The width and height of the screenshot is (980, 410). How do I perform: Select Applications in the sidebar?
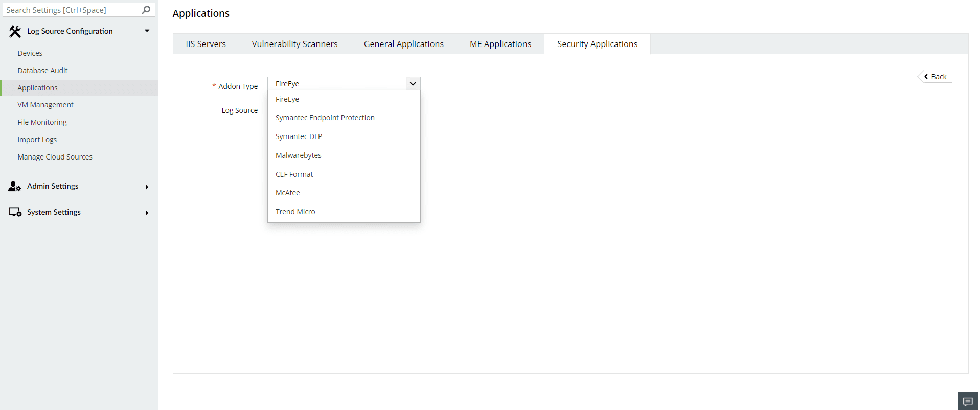tap(79, 88)
